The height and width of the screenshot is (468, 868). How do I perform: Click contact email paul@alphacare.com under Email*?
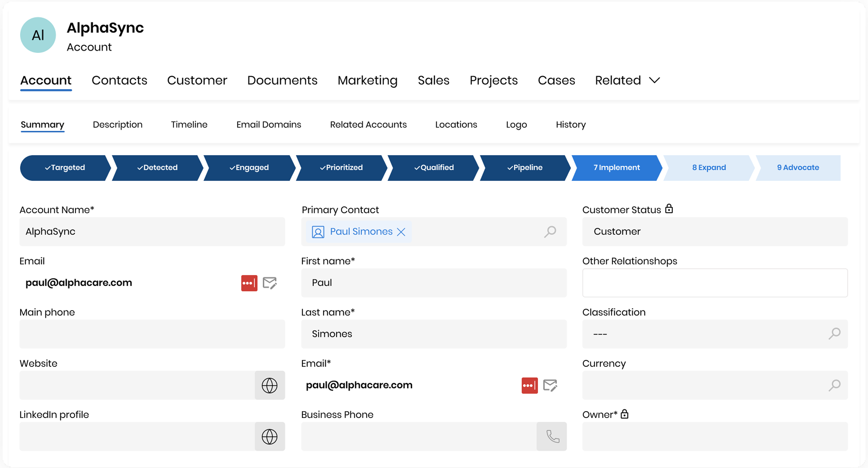[x=359, y=385]
